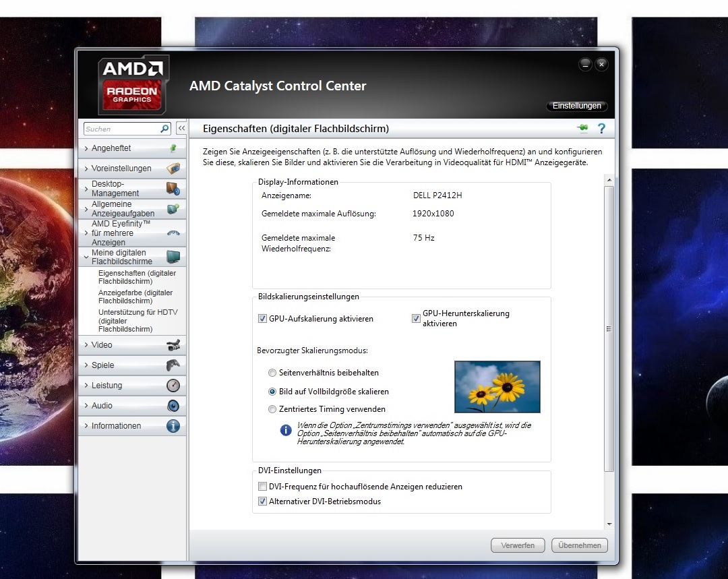Viewport: 728px width, 579px height.
Task: Click the search magnifier icon
Action: (164, 129)
